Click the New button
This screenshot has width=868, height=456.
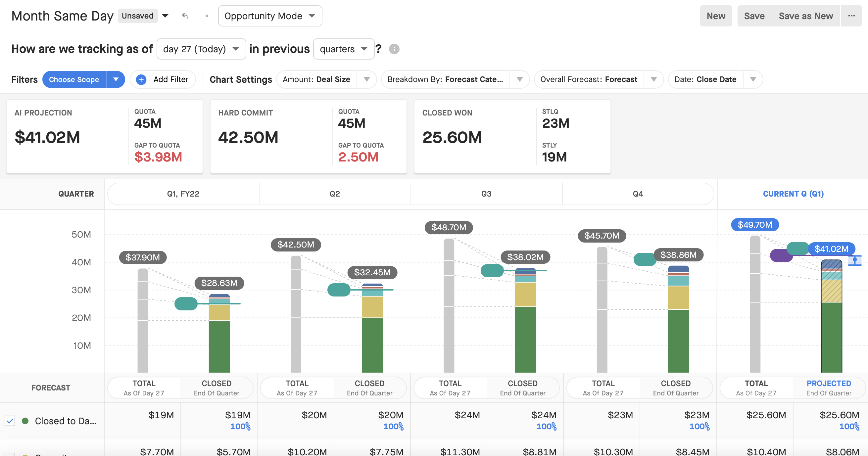(716, 16)
